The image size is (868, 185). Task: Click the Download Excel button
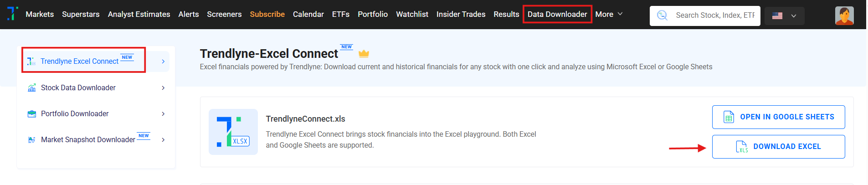(x=778, y=147)
